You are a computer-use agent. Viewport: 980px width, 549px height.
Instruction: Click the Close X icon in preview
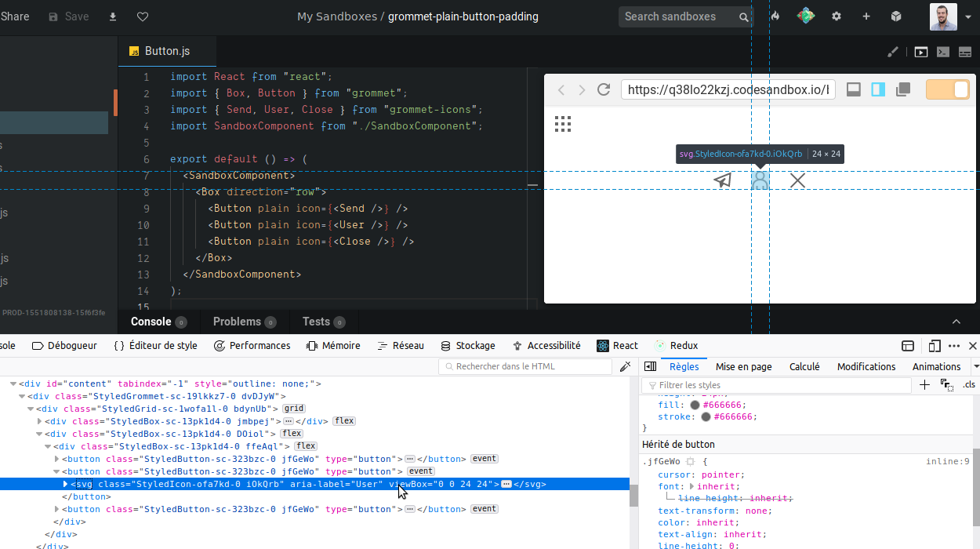click(x=797, y=180)
